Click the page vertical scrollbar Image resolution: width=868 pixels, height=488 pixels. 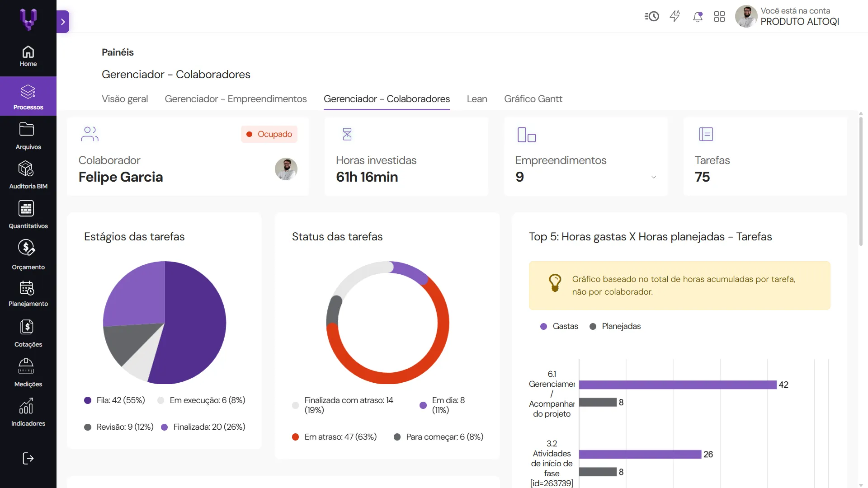[x=861, y=181]
